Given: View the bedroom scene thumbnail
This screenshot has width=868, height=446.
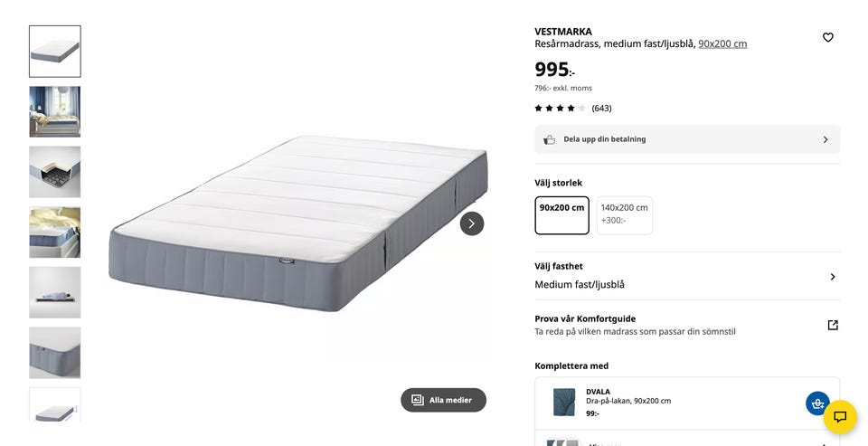Looking at the screenshot, I should pyautogui.click(x=55, y=112).
